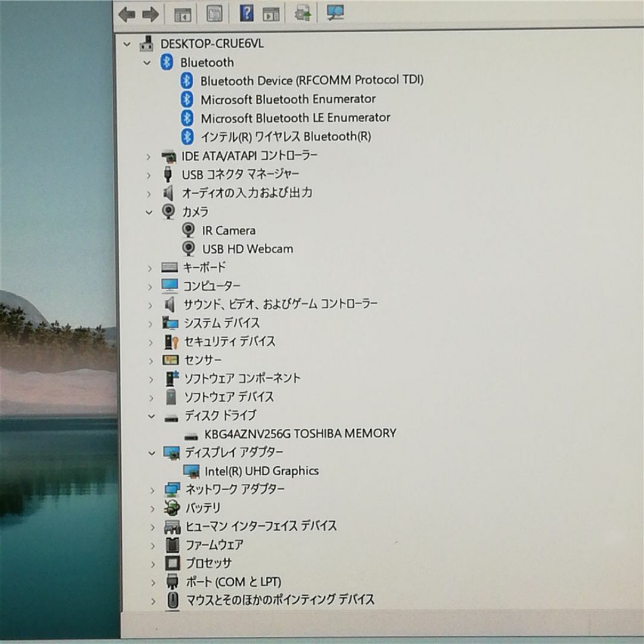Screen dimensions: 644x644
Task: Click the センサー category label
Action: click(203, 360)
